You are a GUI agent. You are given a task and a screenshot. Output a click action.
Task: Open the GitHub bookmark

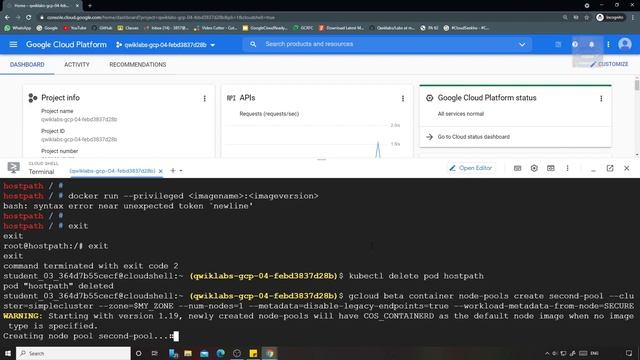click(x=102, y=28)
